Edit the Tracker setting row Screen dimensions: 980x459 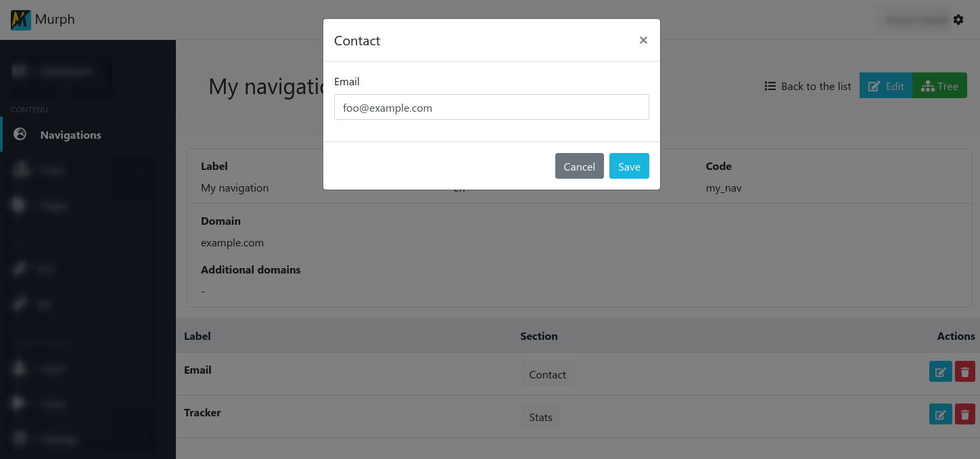point(940,414)
